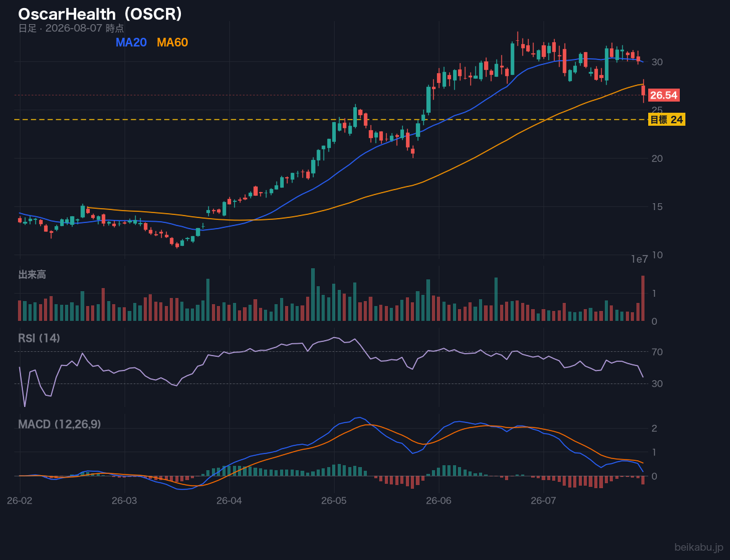
Task: Click the MACD axis value 2
Action: 654,428
